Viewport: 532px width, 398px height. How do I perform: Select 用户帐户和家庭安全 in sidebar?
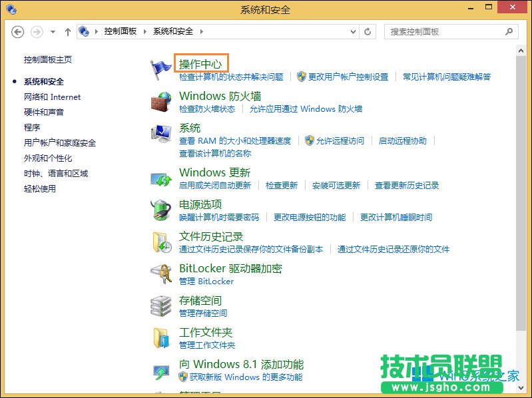60,142
